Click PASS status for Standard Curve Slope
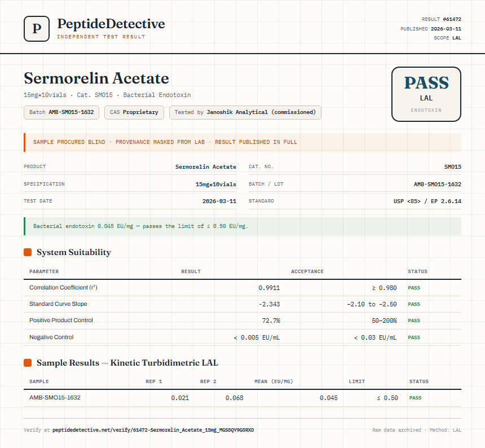Screen dimensions: 485x448 point(414,304)
